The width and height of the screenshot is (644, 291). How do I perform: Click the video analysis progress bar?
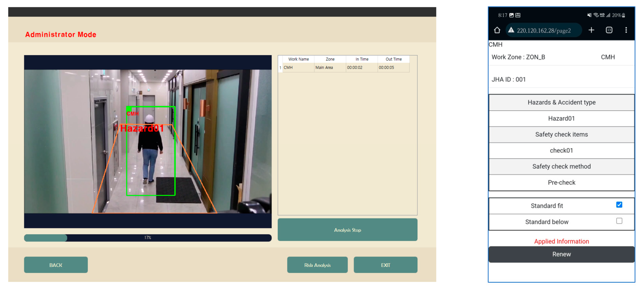point(148,237)
